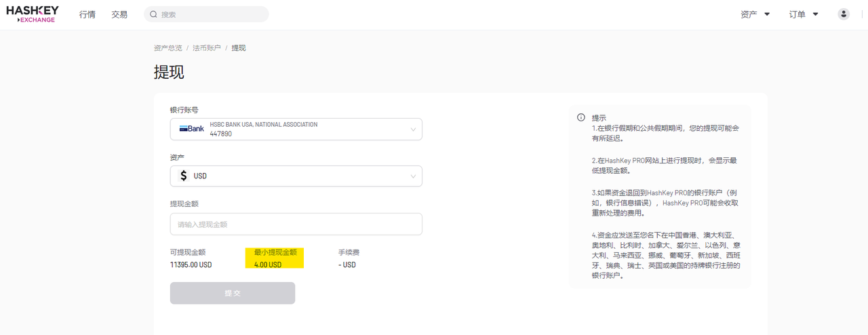Click the 4.00 USD minimum amount
868x335 pixels.
pyautogui.click(x=268, y=264)
